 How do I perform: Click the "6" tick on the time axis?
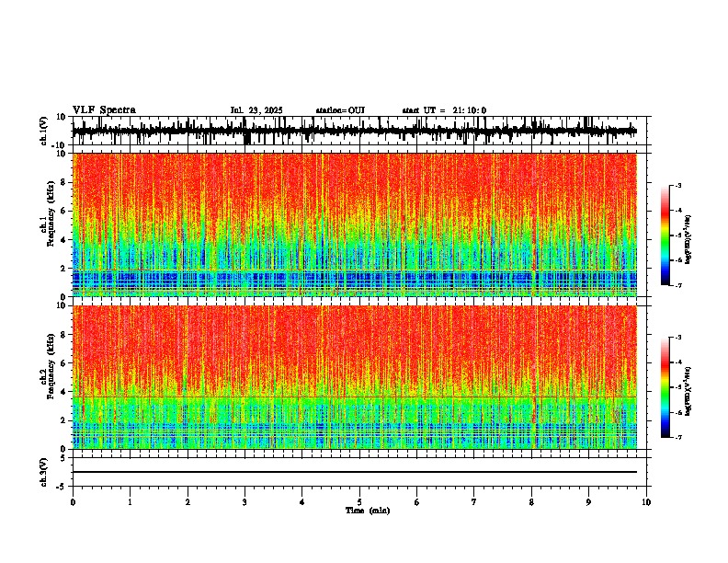[x=416, y=502]
